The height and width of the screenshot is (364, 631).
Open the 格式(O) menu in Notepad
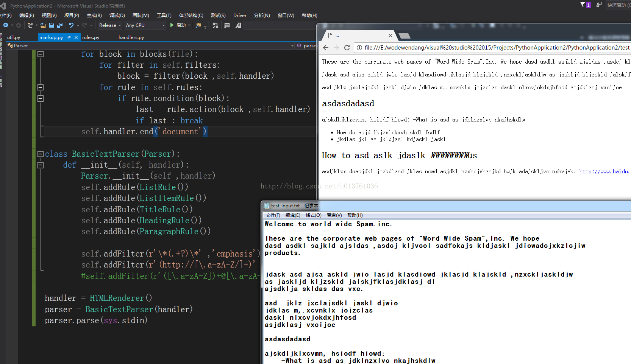coord(314,215)
